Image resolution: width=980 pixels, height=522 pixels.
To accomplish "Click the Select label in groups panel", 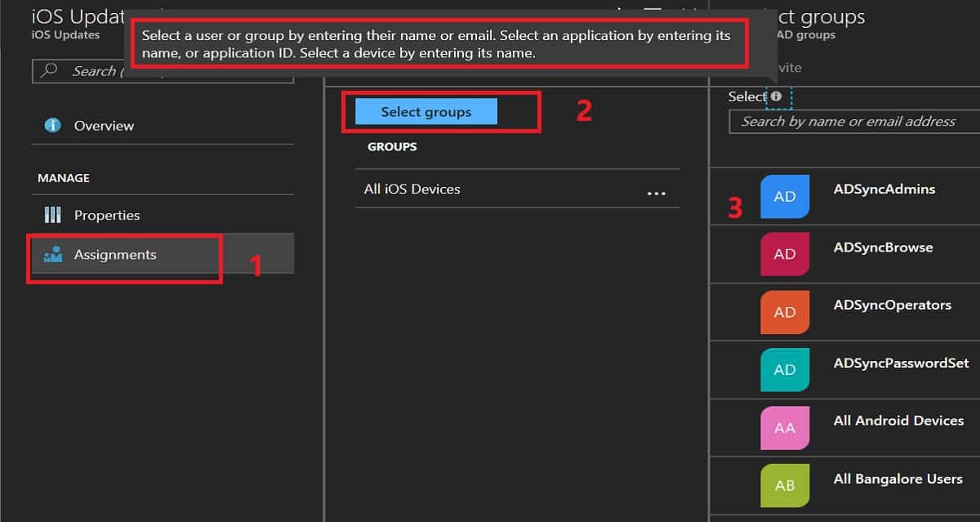I will coord(747,96).
